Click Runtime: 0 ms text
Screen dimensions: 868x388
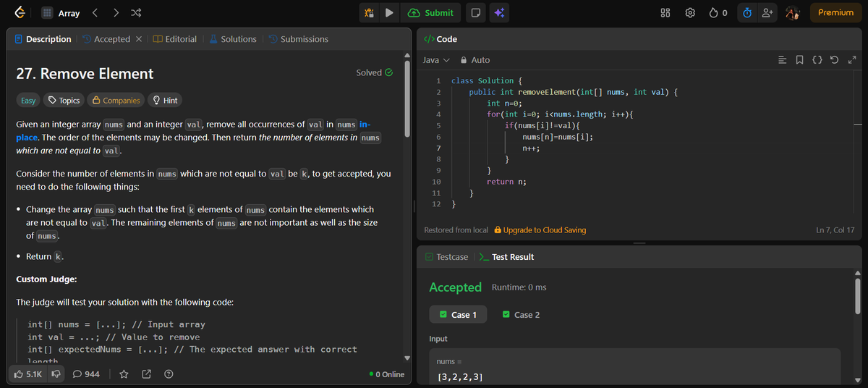[x=519, y=287]
